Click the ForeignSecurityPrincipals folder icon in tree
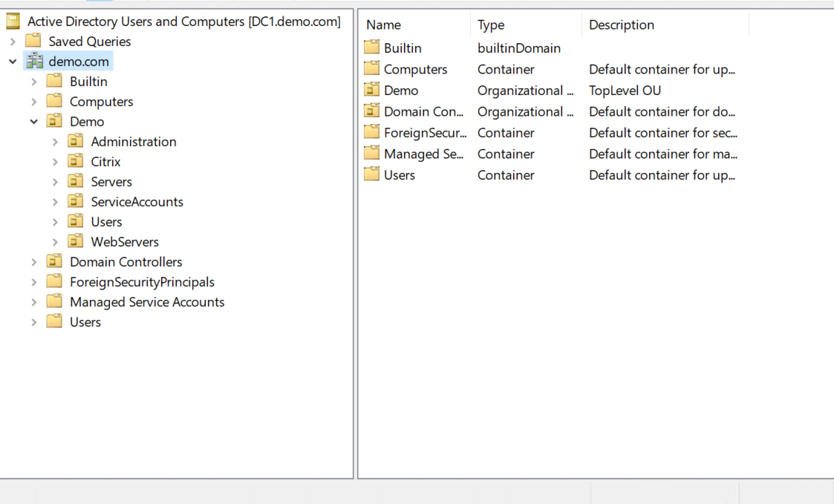This screenshot has height=504, width=834. [x=54, y=282]
